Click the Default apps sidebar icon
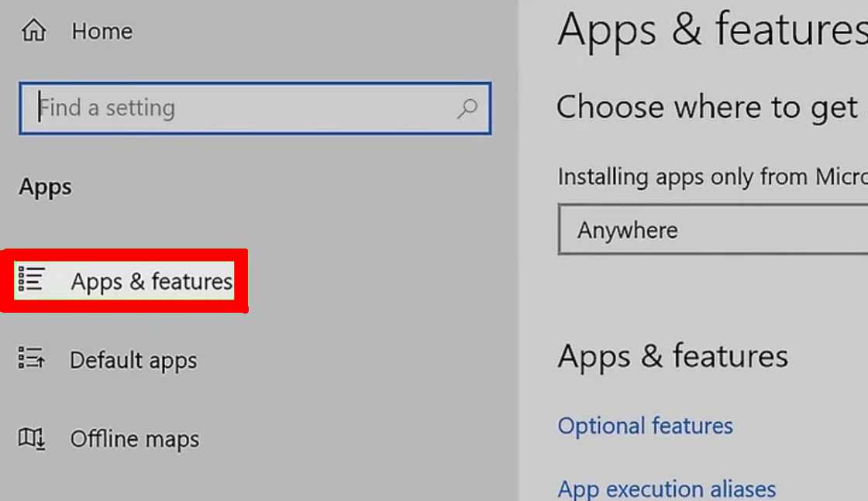The height and width of the screenshot is (501, 868). click(32, 359)
